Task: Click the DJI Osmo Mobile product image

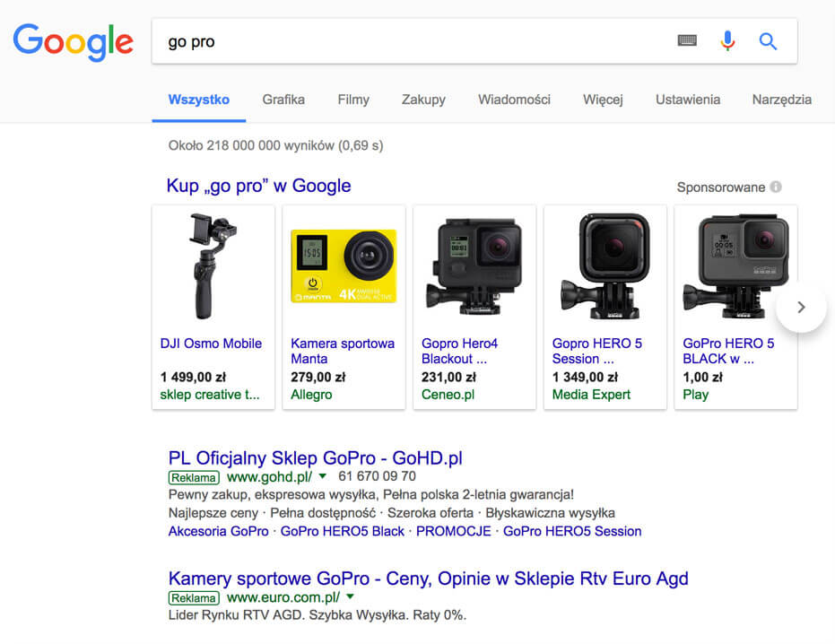Action: tap(213, 266)
